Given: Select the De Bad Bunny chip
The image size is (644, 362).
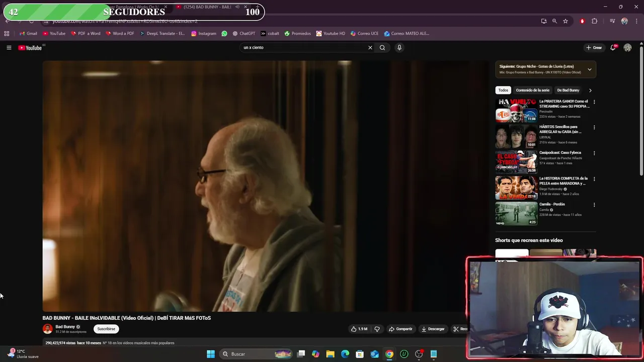Looking at the screenshot, I should tap(568, 90).
